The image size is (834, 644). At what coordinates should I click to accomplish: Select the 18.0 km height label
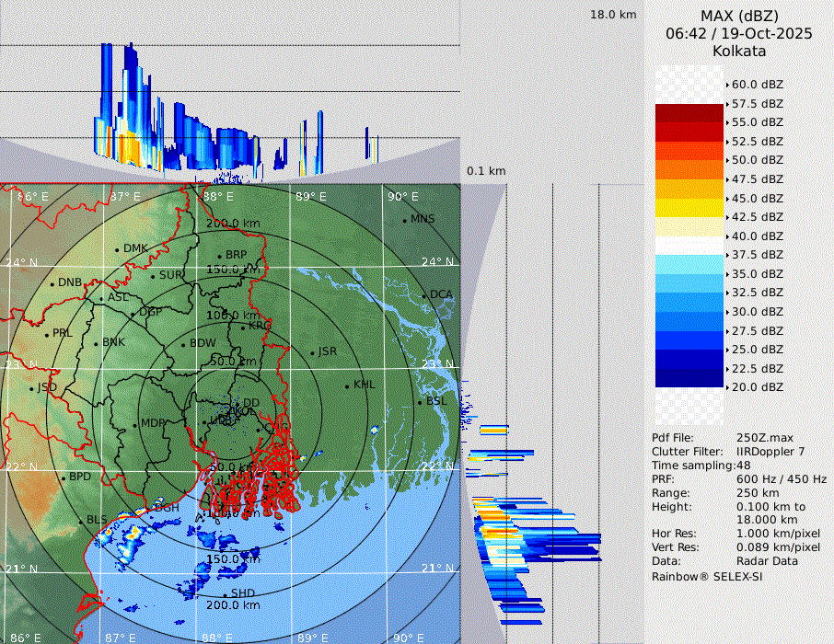pyautogui.click(x=613, y=15)
